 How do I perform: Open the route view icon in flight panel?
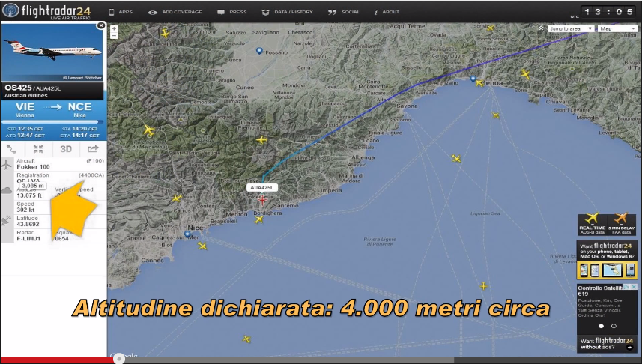(x=11, y=149)
